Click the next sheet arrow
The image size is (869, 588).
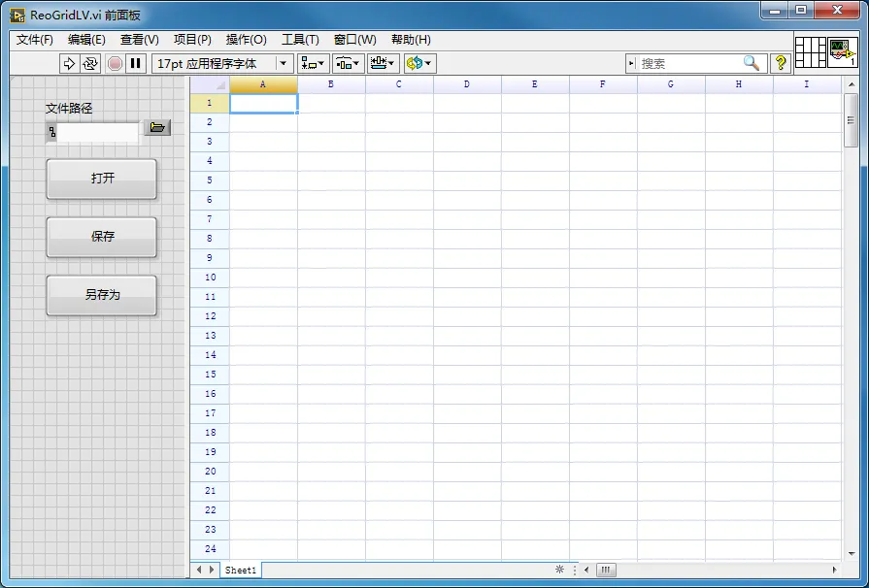pos(211,570)
